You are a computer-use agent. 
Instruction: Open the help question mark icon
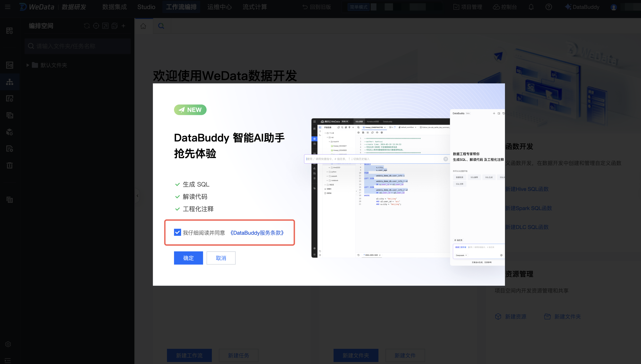coord(549,7)
